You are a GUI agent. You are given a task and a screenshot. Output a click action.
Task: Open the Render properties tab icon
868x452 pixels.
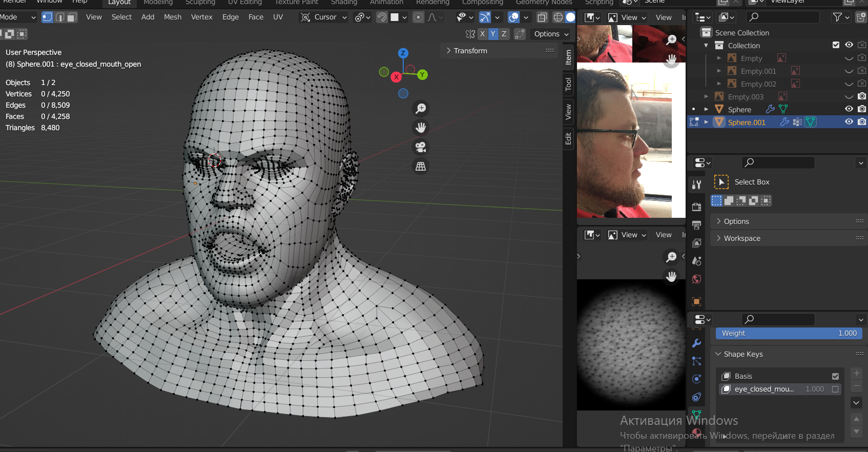[696, 207]
